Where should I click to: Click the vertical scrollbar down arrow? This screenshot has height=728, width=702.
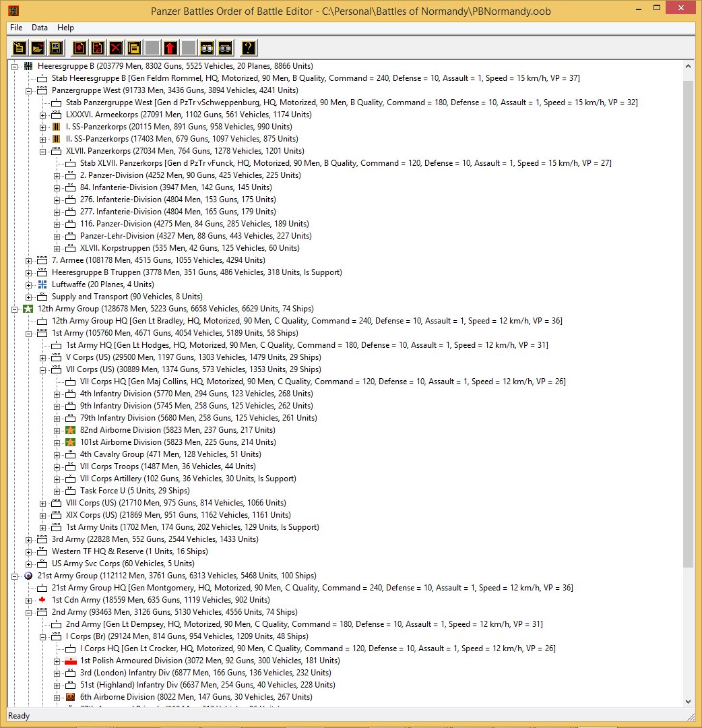pyautogui.click(x=688, y=702)
